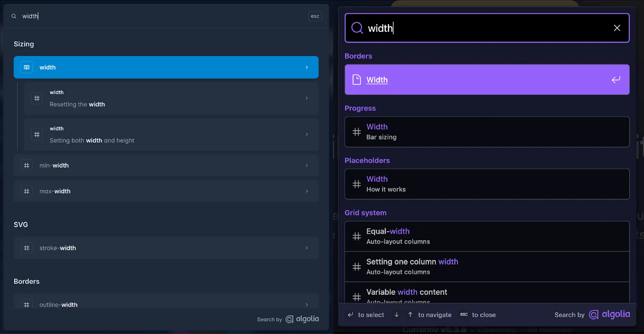Open 'Setting both width and height' result
The width and height of the screenshot is (644, 334).
click(x=171, y=135)
